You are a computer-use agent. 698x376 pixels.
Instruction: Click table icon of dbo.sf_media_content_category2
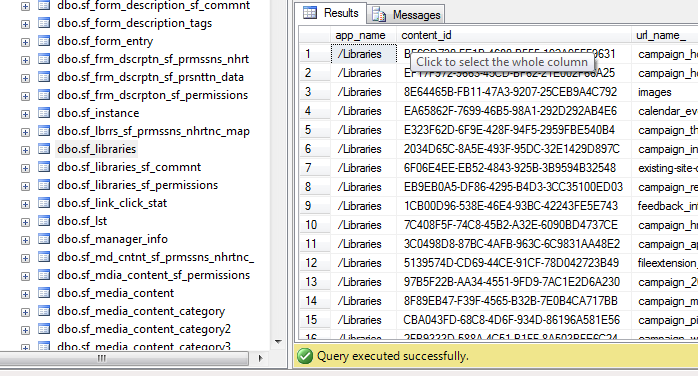[x=44, y=329]
